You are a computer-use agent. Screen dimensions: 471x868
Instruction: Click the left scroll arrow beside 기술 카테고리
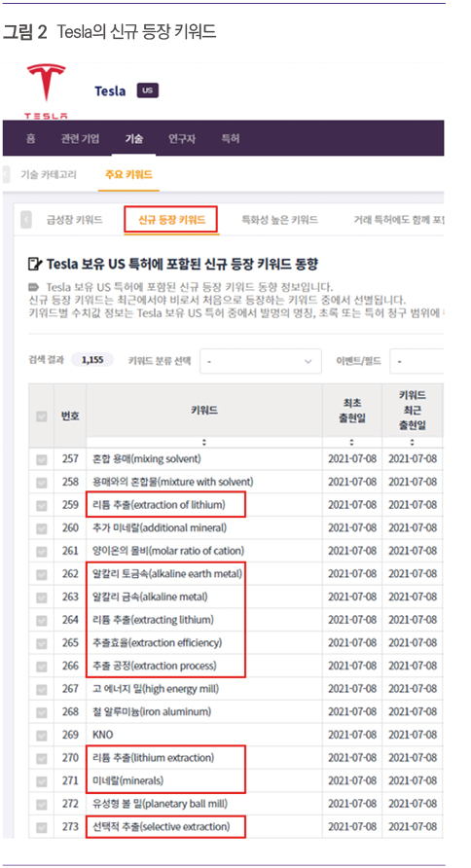pyautogui.click(x=6, y=174)
